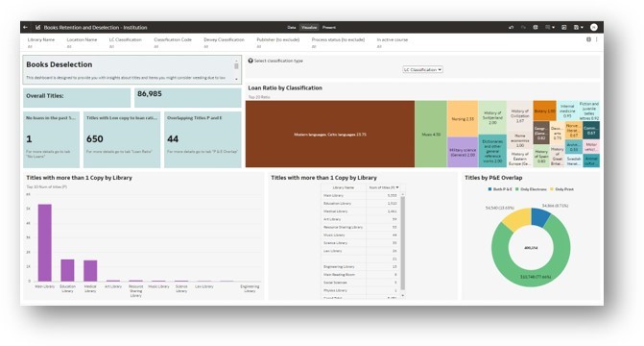This screenshot has height=346, width=644.
Task: Open the canvas layout dropdown in the header
Action: point(550,28)
